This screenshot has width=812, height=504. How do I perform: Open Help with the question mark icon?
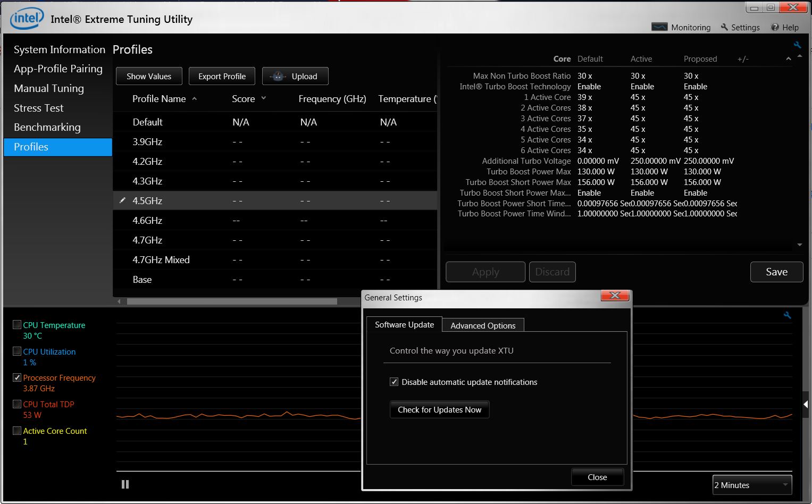[775, 27]
